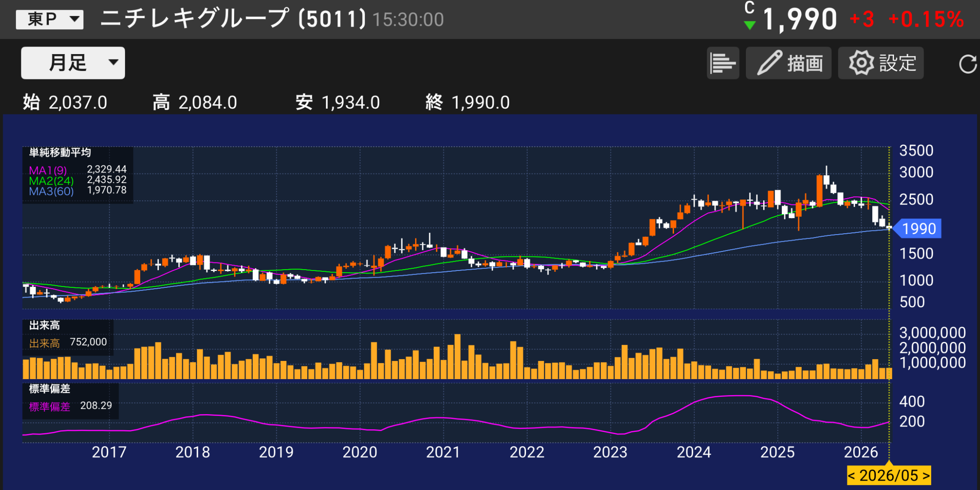Click MA3(60) legend entry
This screenshot has height=490, width=980.
click(51, 192)
